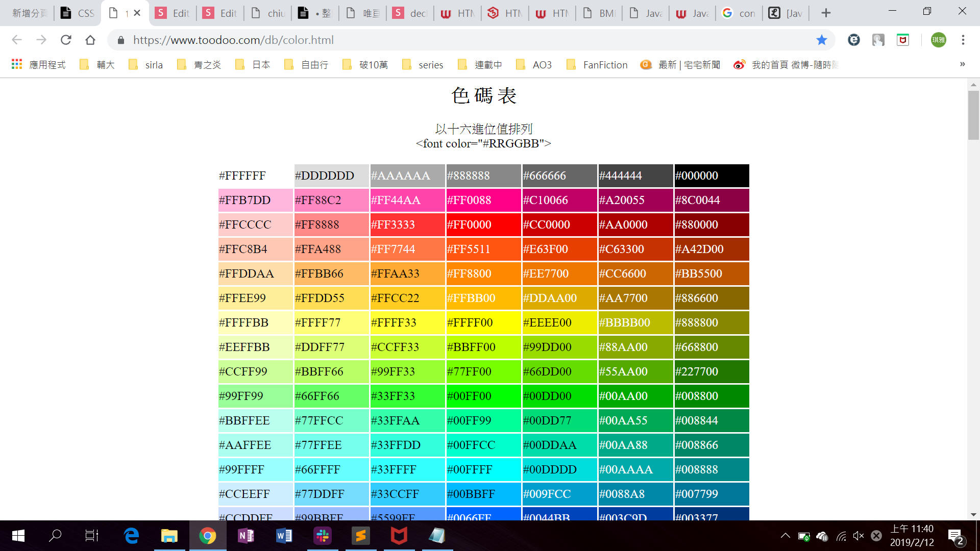Launch OneNote from the taskbar
The height and width of the screenshot is (551, 980).
coord(246,536)
